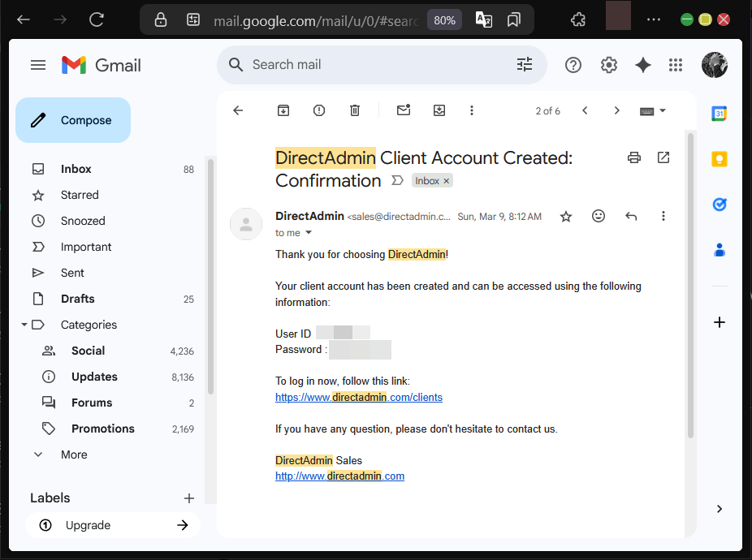The image size is (752, 560).
Task: Collapse the Categories section
Action: tap(24, 325)
